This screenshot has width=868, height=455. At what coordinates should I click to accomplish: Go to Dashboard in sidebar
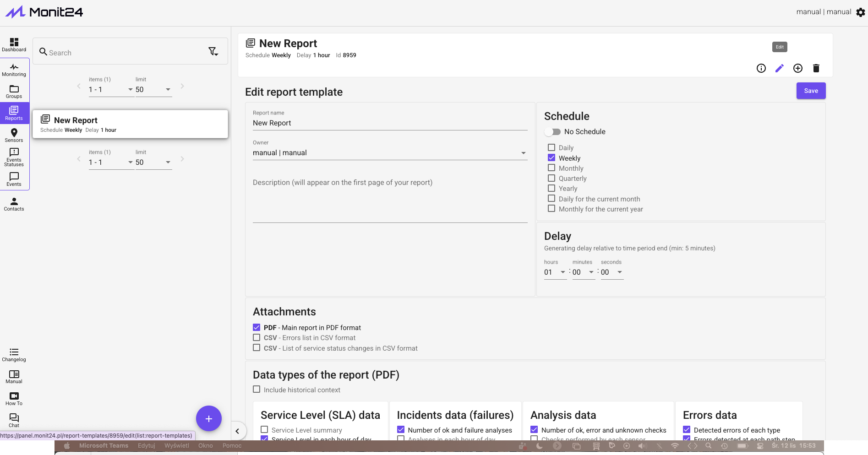pyautogui.click(x=14, y=45)
